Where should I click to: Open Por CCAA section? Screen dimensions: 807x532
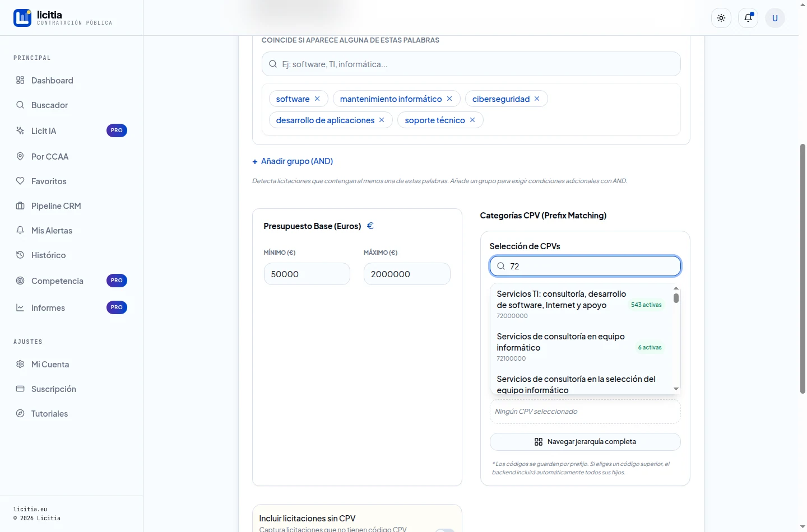click(71, 156)
